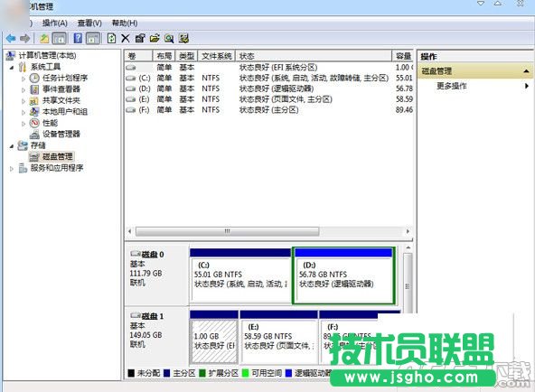Click the Forward arrow toolbar icon
Image resolution: width=535 pixels, height=392 pixels.
tap(25, 39)
